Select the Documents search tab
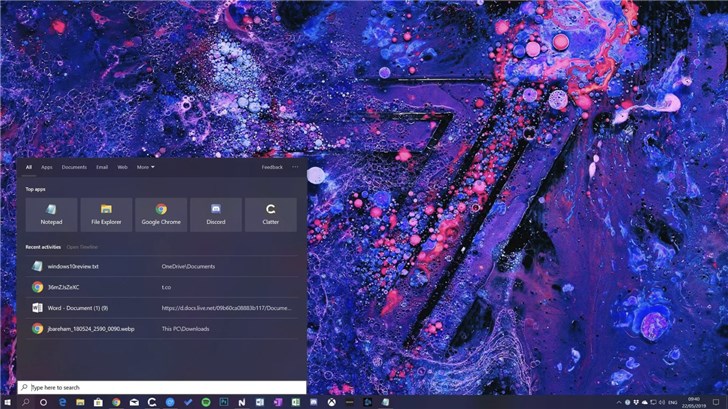Viewport: 728px width, 409px height. coord(74,167)
